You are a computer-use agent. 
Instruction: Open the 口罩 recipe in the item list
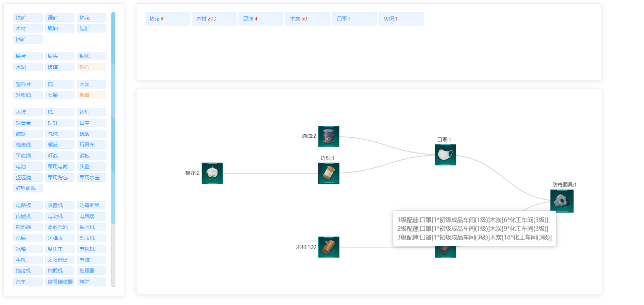[x=92, y=123]
